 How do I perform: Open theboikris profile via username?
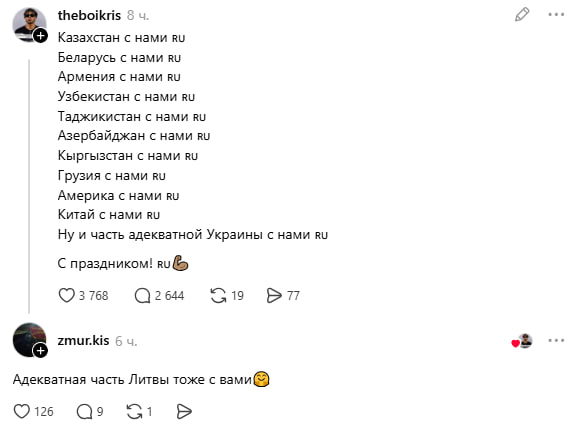click(89, 15)
